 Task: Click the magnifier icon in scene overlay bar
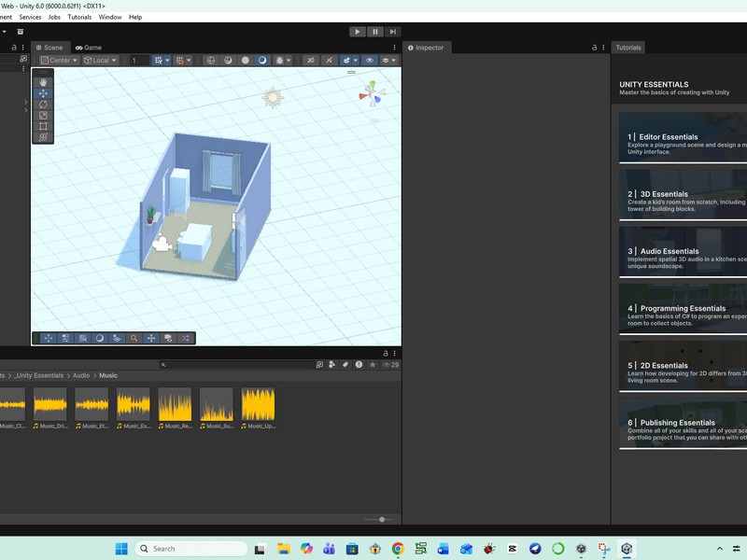pyautogui.click(x=134, y=338)
